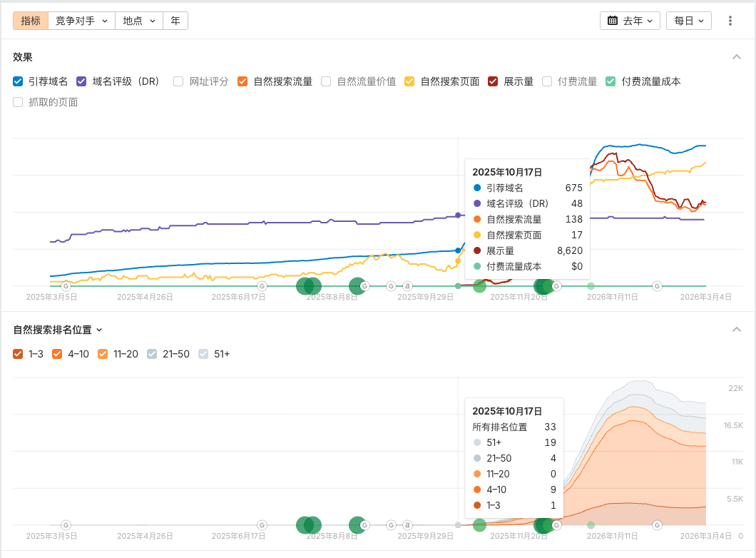The image size is (756, 558).
Task: Enable the 网址评分 metric
Action: click(x=178, y=81)
